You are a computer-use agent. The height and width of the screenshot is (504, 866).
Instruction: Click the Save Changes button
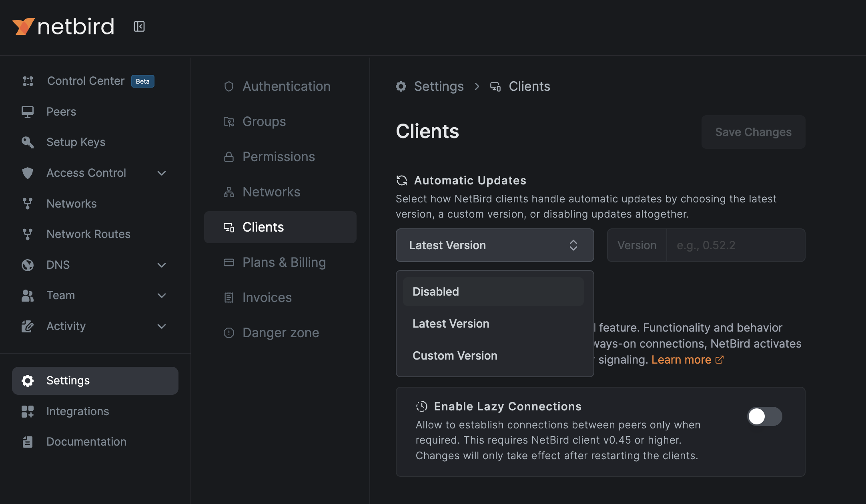[753, 132]
